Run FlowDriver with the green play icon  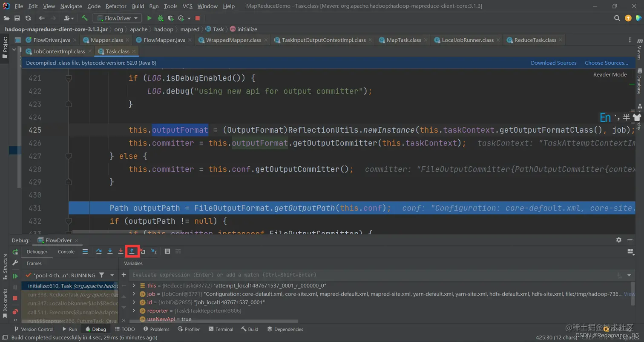(149, 18)
